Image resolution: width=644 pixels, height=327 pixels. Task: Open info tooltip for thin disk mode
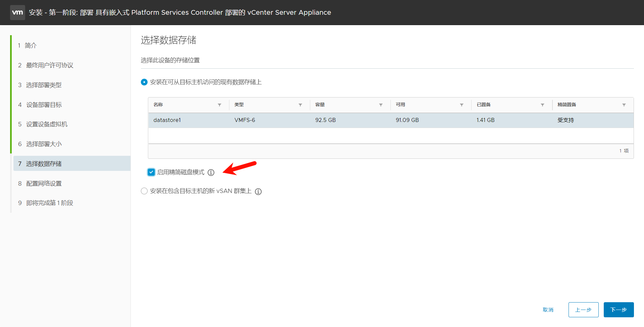(211, 173)
